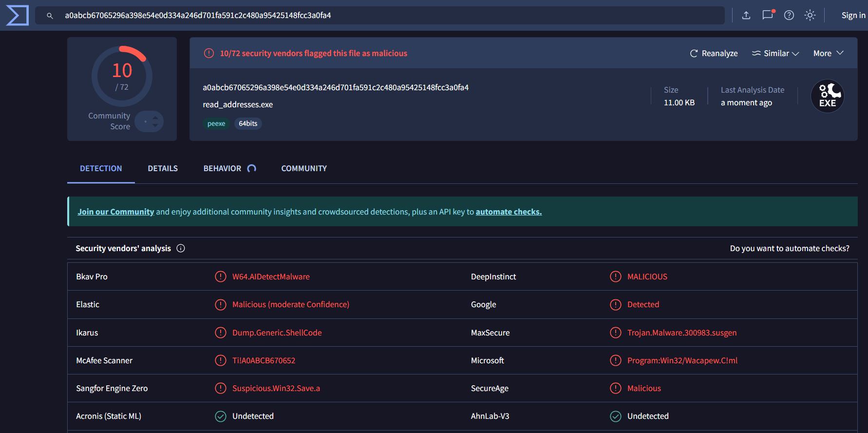
Task: Click the checkmark icon for AhnLab-V3 Undetected
Action: (616, 416)
